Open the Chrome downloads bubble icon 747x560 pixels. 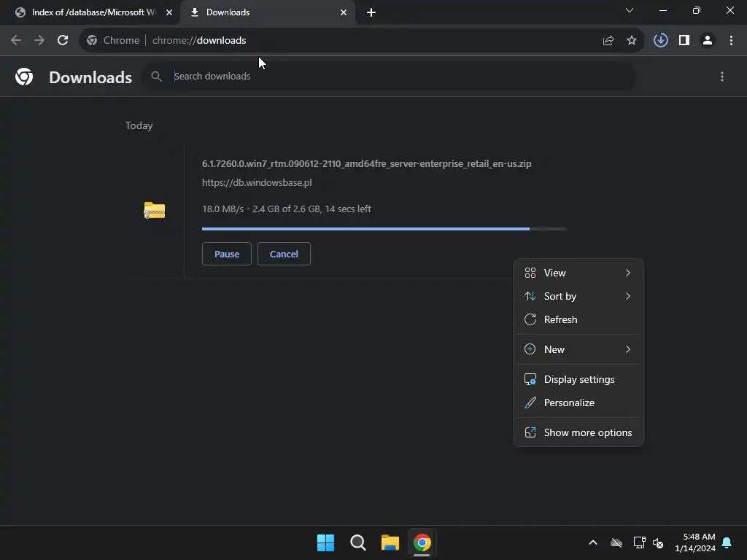tap(660, 41)
